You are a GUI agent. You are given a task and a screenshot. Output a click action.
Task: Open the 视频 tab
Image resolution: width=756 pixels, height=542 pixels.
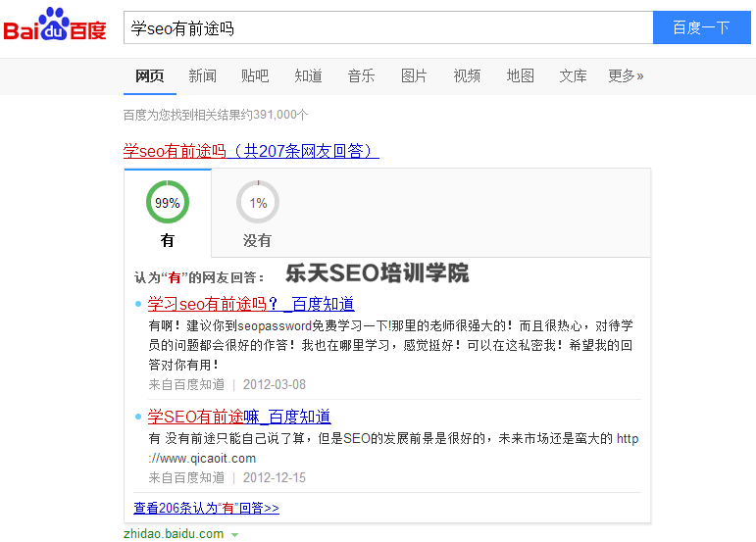(x=467, y=76)
